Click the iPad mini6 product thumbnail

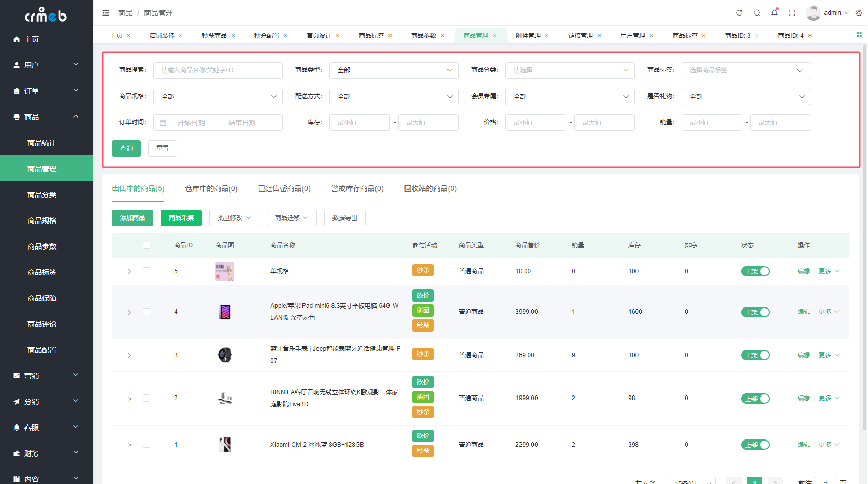[225, 312]
